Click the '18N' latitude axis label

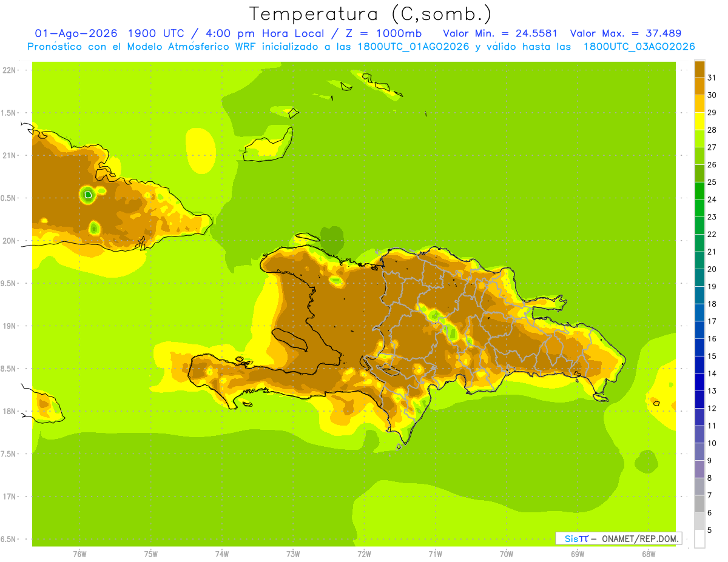(x=9, y=412)
